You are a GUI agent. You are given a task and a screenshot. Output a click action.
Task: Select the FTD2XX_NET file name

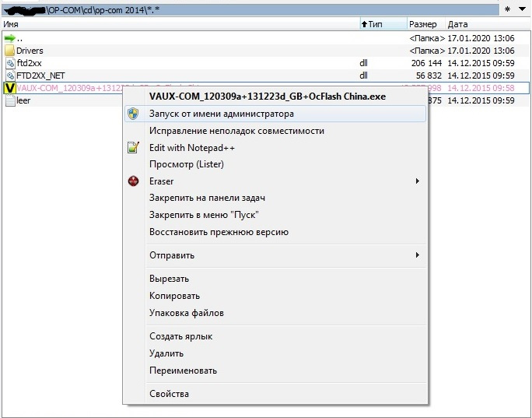pyautogui.click(x=40, y=76)
